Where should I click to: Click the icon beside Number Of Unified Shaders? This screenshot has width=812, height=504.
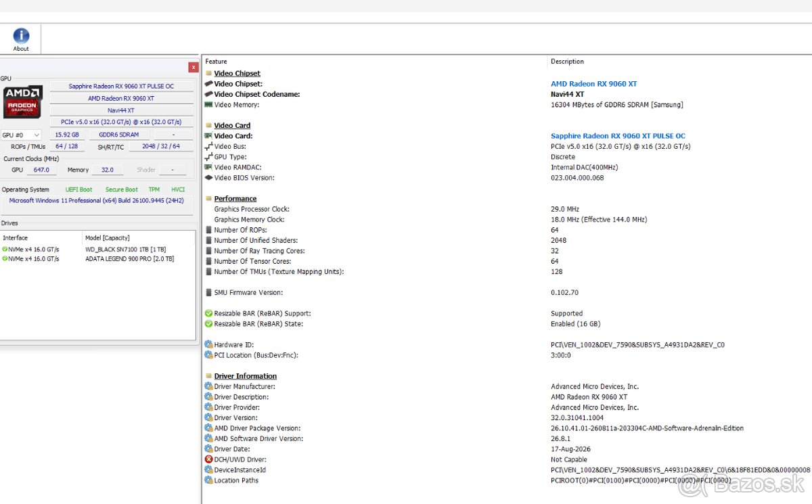point(208,240)
